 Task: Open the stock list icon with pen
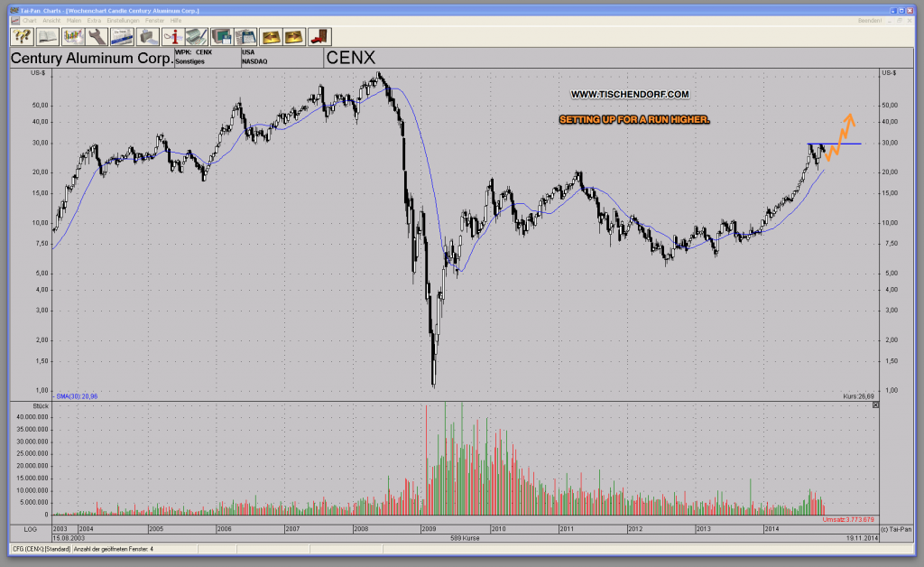[x=196, y=36]
